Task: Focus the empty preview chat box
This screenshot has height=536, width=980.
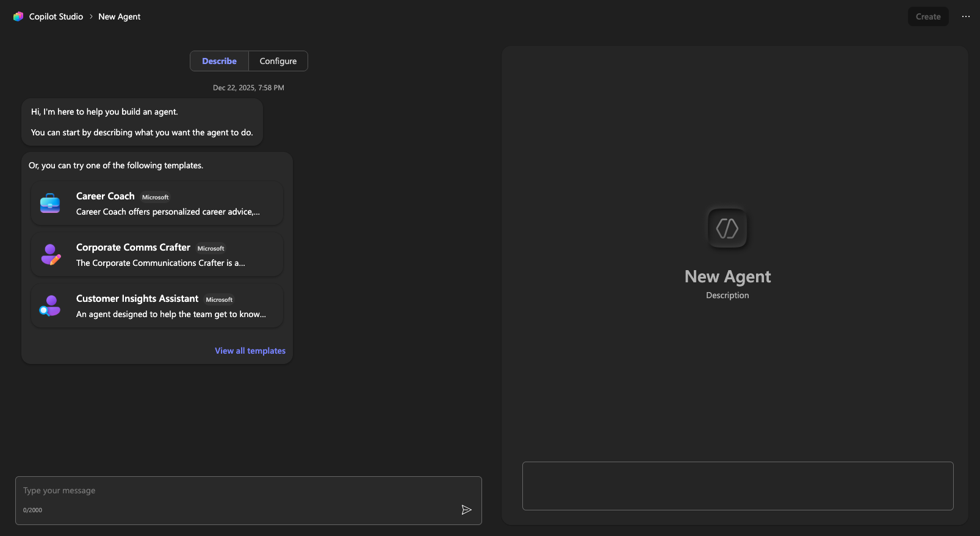Action: pyautogui.click(x=738, y=486)
